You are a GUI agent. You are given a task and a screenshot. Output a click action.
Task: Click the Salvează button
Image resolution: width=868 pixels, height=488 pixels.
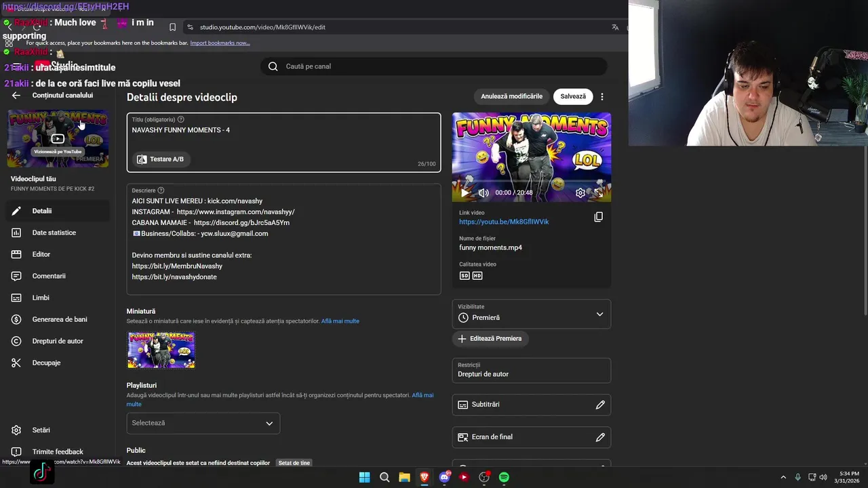tap(573, 96)
